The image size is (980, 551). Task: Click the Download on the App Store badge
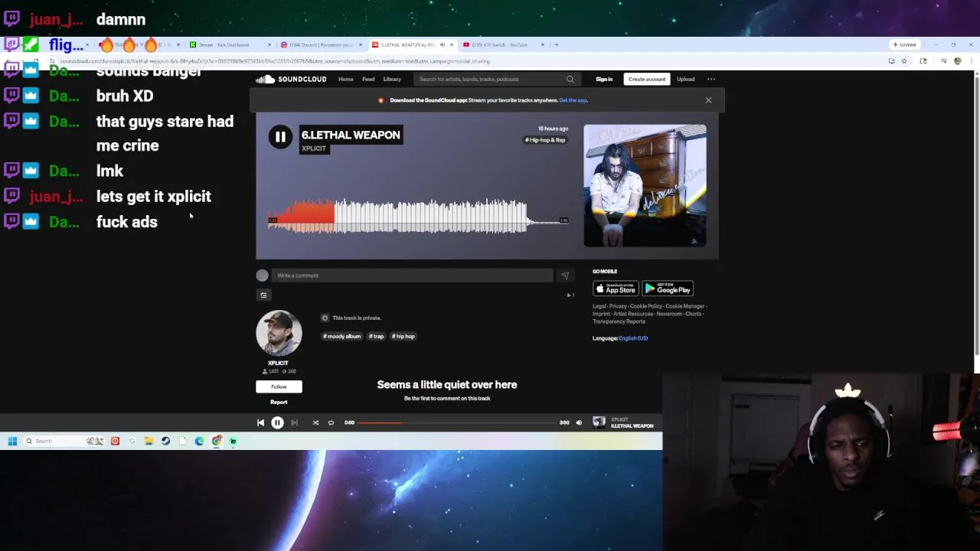coord(616,289)
